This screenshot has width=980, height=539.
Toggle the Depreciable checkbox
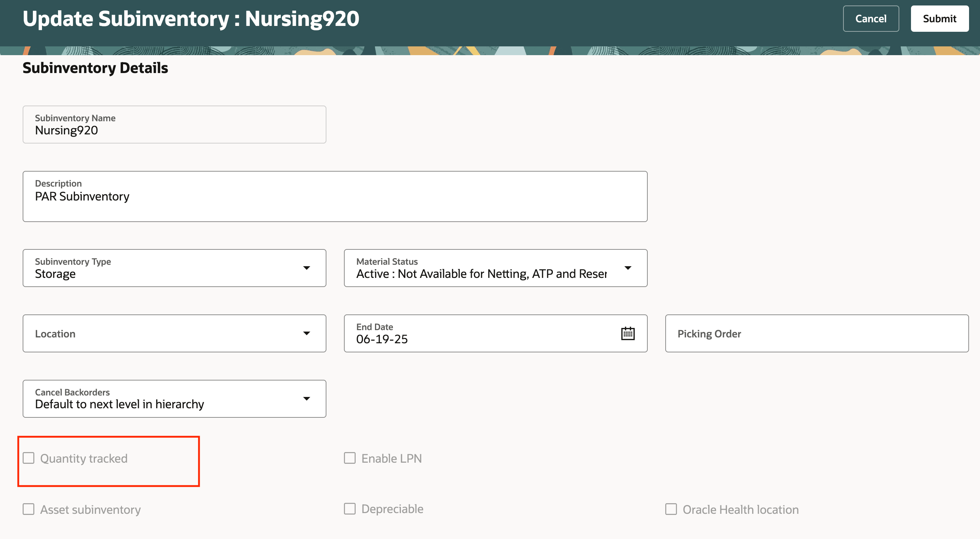point(350,509)
